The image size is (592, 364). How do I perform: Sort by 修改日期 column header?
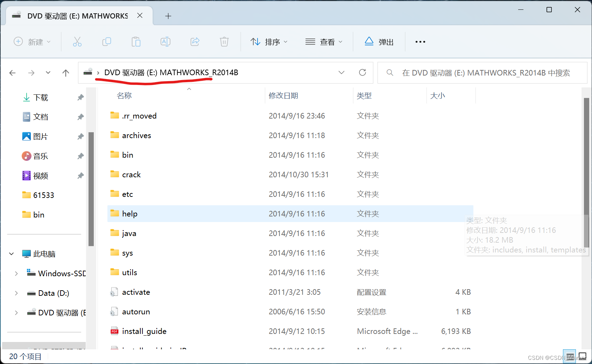(x=283, y=95)
